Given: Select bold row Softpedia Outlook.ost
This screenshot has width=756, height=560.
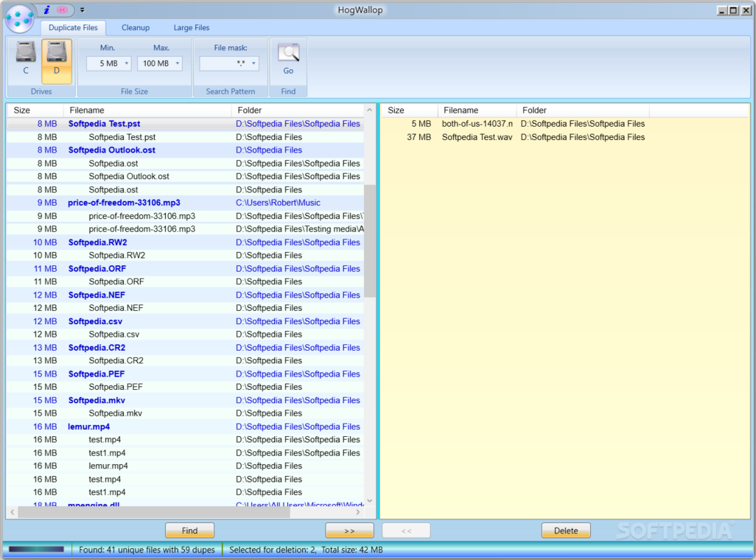Looking at the screenshot, I should (x=185, y=150).
